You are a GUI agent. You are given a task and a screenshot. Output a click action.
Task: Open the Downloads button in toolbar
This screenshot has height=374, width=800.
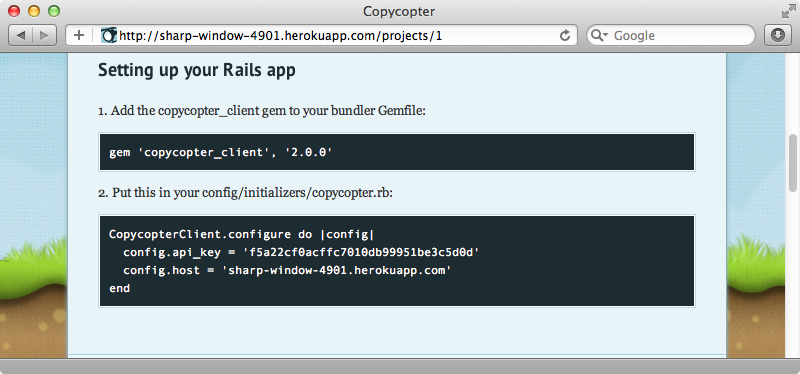[x=777, y=35]
